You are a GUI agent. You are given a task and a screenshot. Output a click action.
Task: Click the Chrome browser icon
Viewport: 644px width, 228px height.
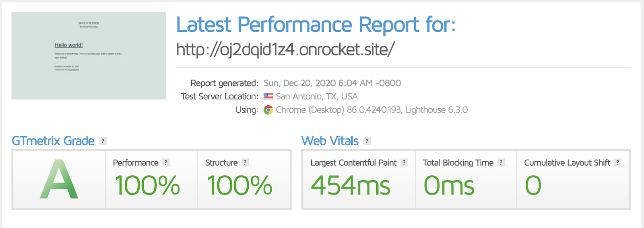(268, 110)
